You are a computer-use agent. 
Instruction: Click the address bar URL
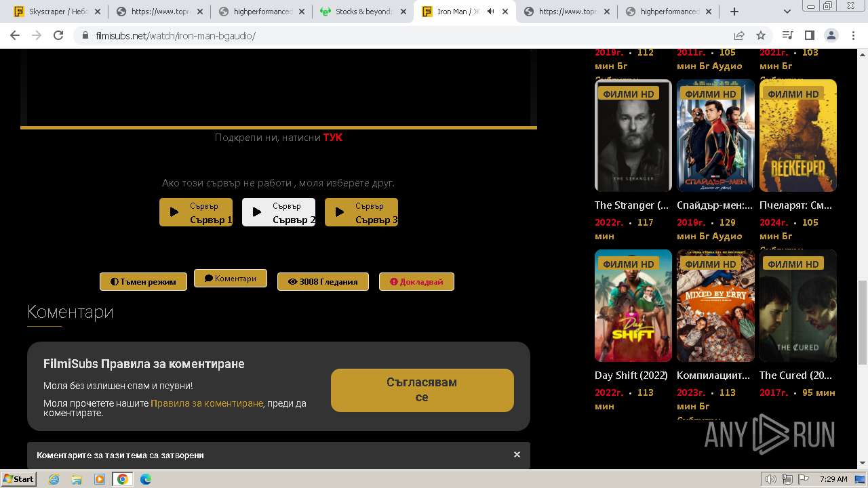[176, 35]
